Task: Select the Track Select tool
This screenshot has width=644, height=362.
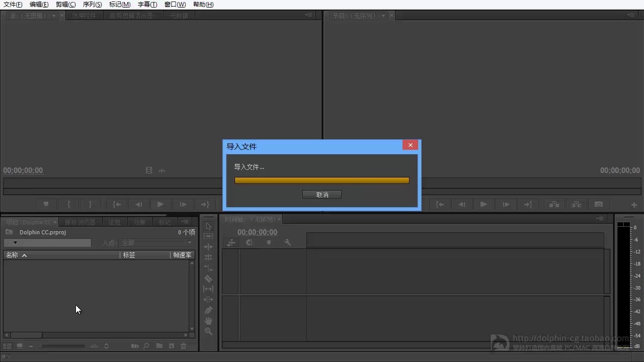Action: coord(208,236)
